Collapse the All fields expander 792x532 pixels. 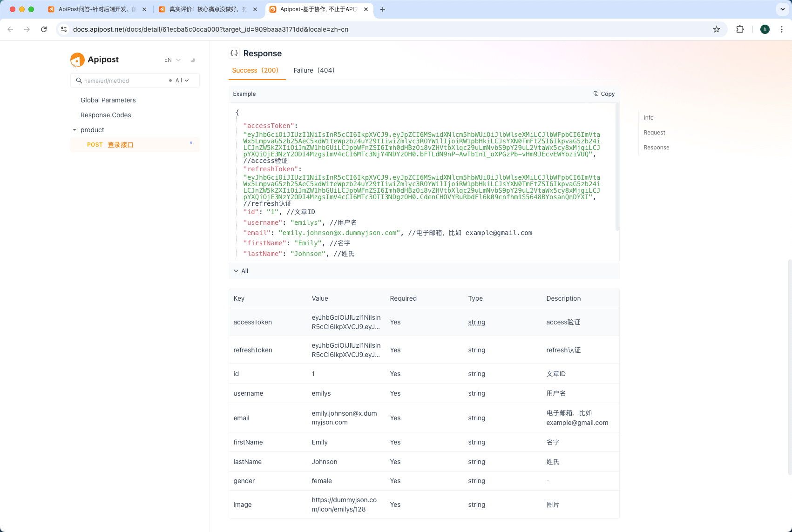click(x=241, y=271)
